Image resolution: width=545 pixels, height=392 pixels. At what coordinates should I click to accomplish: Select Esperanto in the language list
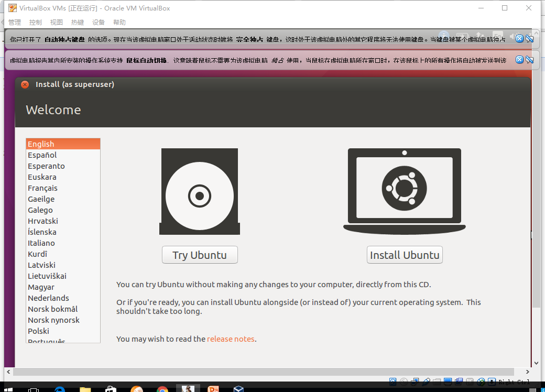(63, 166)
